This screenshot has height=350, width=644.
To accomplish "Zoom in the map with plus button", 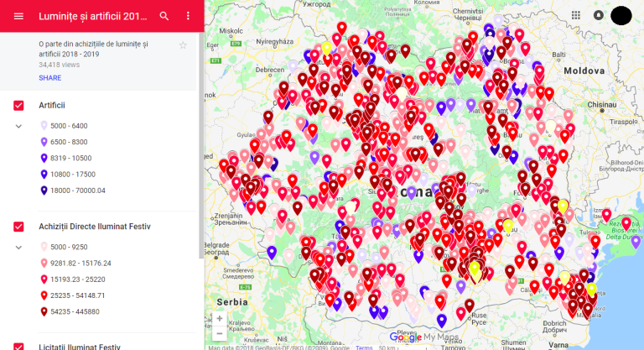I will coord(220,318).
